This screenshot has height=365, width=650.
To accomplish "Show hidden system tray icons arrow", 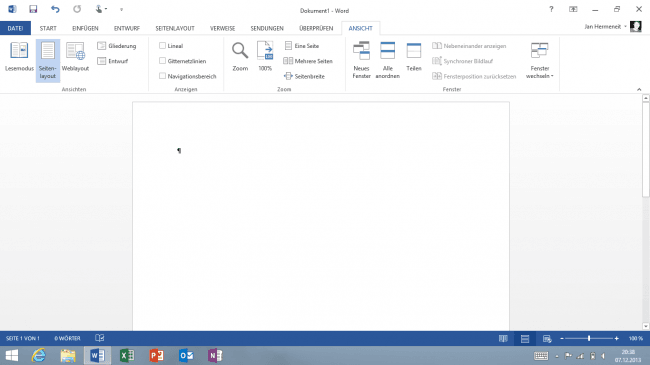I will tap(557, 356).
